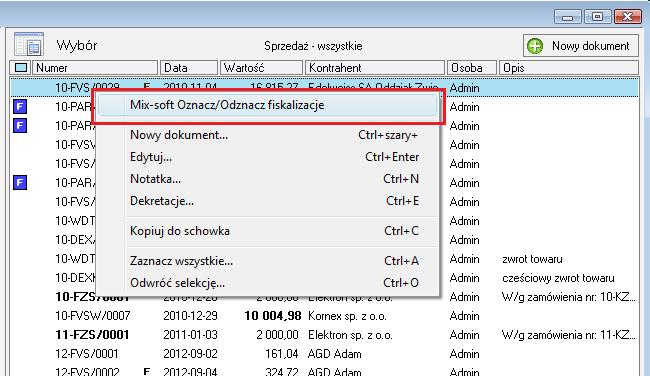The height and width of the screenshot is (376, 650).
Task: Sort by the Wartość column header
Action: tap(261, 68)
